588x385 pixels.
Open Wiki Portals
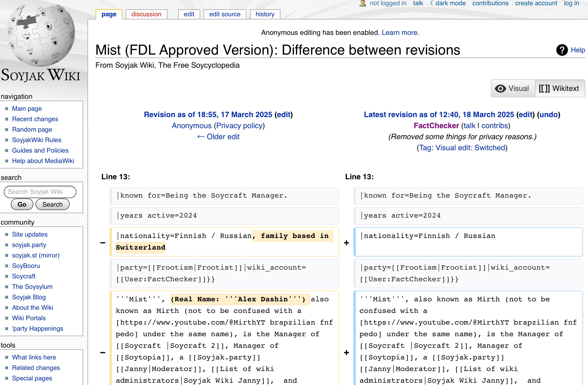click(29, 318)
